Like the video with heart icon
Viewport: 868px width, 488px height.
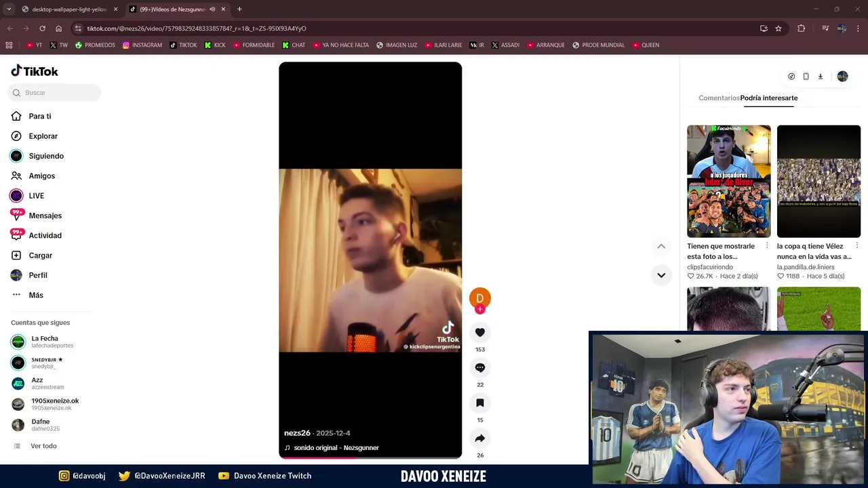tap(480, 332)
